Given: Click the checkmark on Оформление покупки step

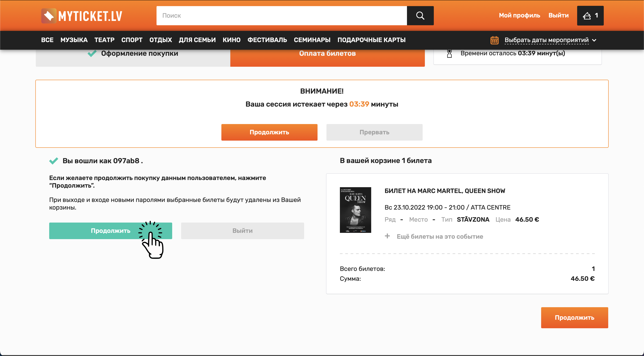Looking at the screenshot, I should tap(92, 53).
